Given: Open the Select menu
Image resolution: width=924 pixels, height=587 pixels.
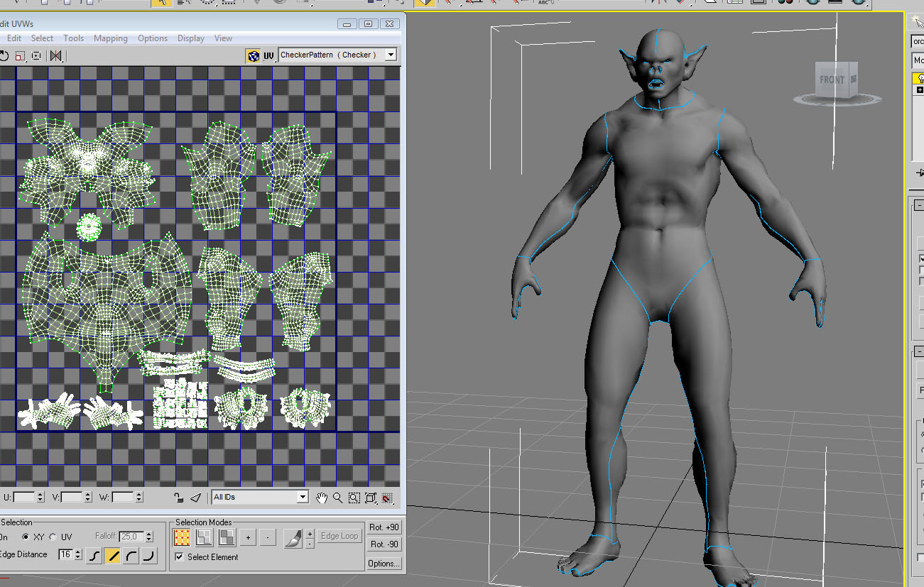Looking at the screenshot, I should [x=42, y=38].
